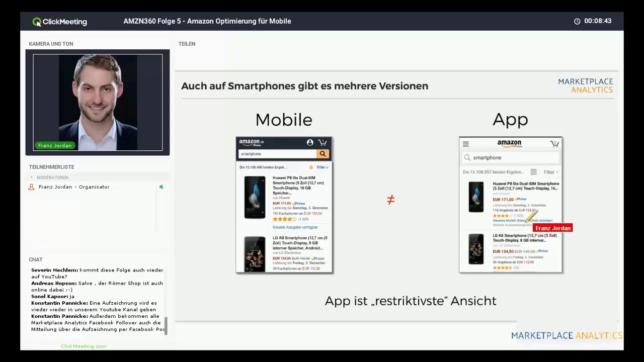Click the Teilnehmerliste panel header
This screenshot has width=644, height=362.
click(51, 167)
